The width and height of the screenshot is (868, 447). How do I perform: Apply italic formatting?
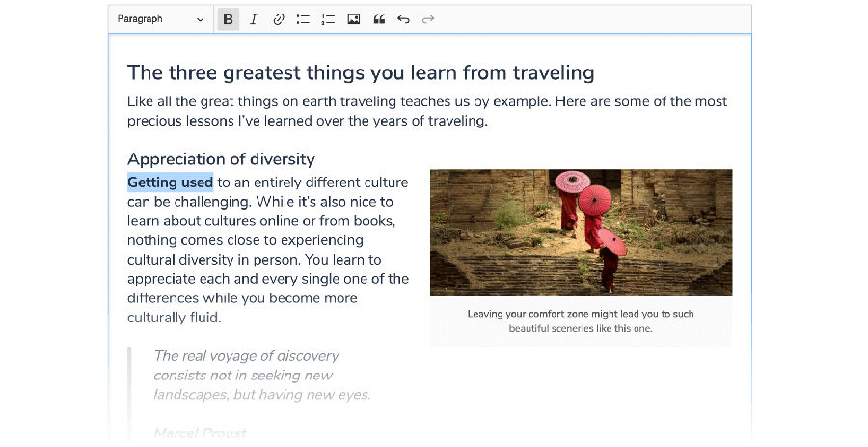[254, 19]
